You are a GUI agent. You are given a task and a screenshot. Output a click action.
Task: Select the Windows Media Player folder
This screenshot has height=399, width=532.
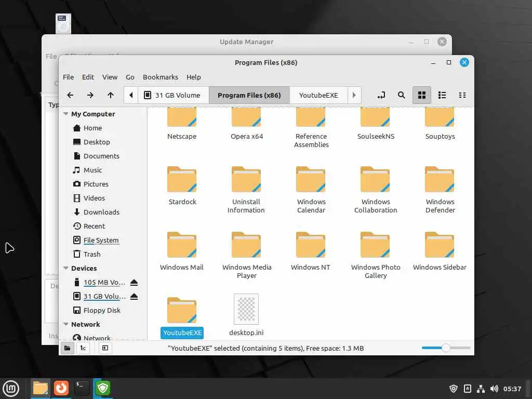pos(247,256)
